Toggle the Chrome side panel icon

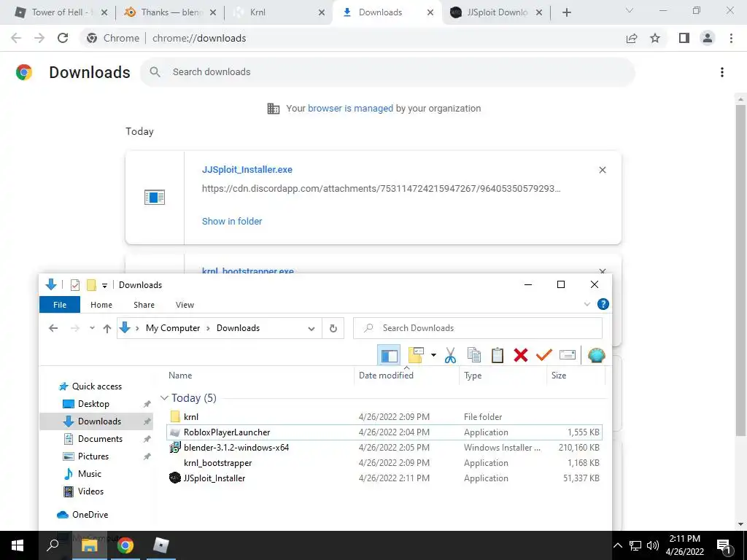684,38
